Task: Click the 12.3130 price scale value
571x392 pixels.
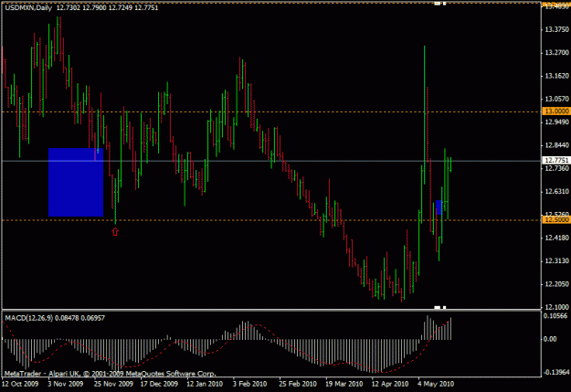Action: coord(556,261)
